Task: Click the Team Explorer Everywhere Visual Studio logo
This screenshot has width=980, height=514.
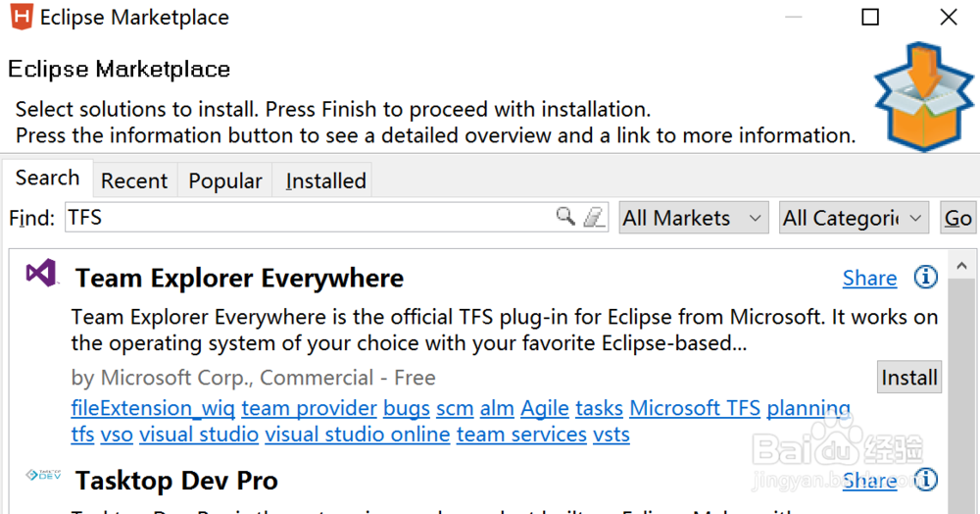Action: tap(41, 274)
